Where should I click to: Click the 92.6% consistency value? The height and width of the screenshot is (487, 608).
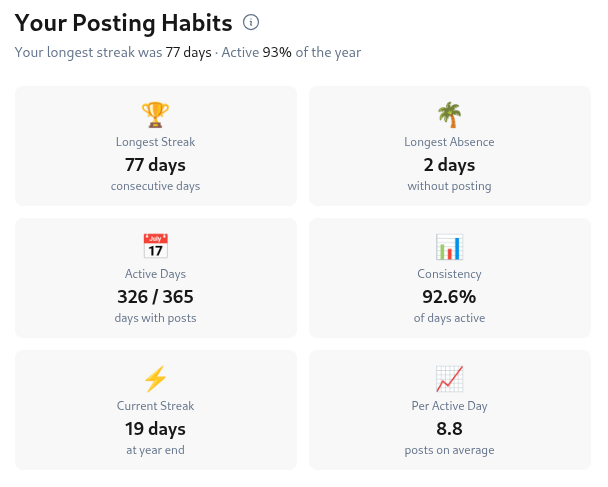click(x=449, y=297)
